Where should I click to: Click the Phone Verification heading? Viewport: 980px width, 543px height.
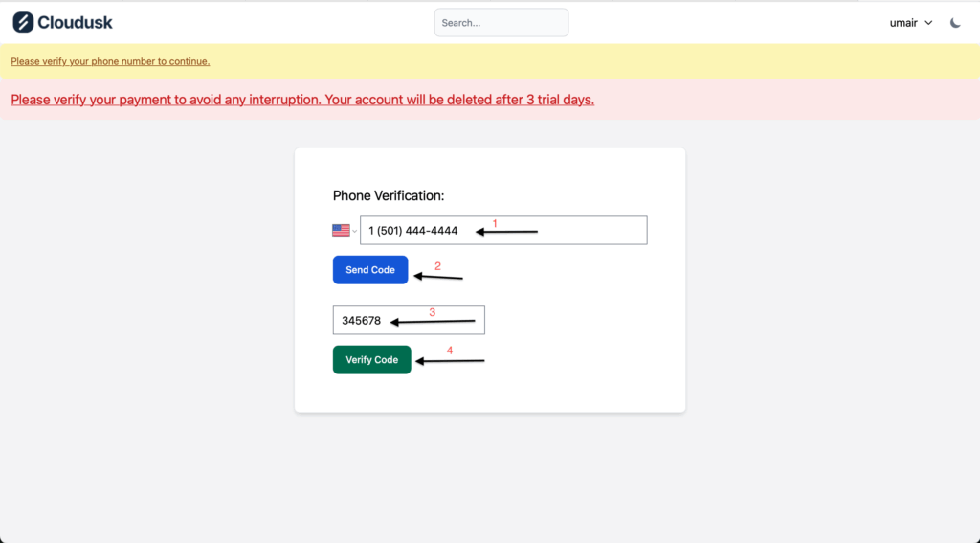[x=389, y=195]
